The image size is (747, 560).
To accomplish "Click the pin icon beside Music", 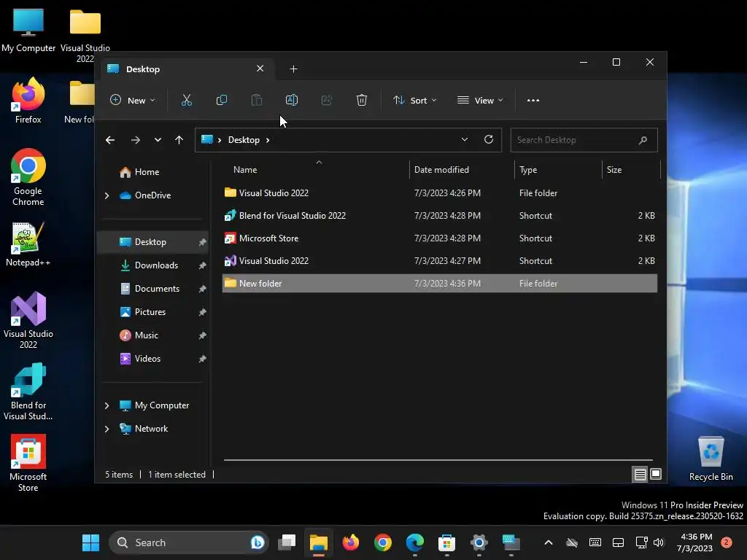I will [203, 335].
